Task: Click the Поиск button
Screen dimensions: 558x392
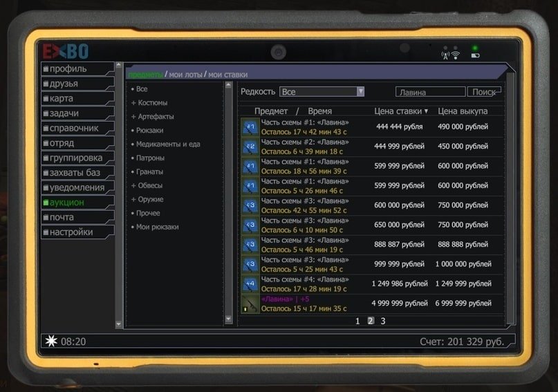Action: pyautogui.click(x=484, y=92)
